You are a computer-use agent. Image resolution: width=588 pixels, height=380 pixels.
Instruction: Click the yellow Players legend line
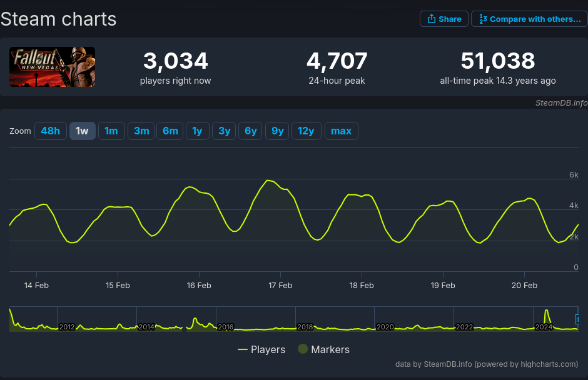(x=243, y=349)
